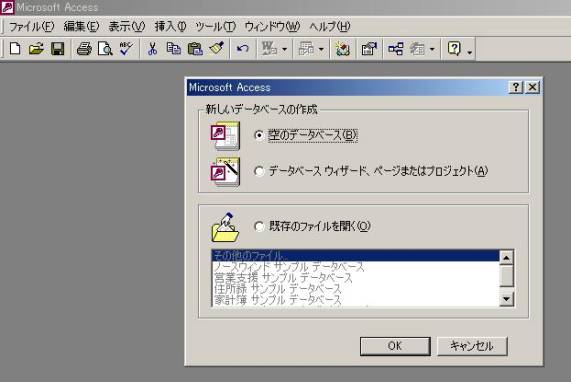Open New Object dropdown arrow
The width and height of the screenshot is (571, 382).
[432, 49]
